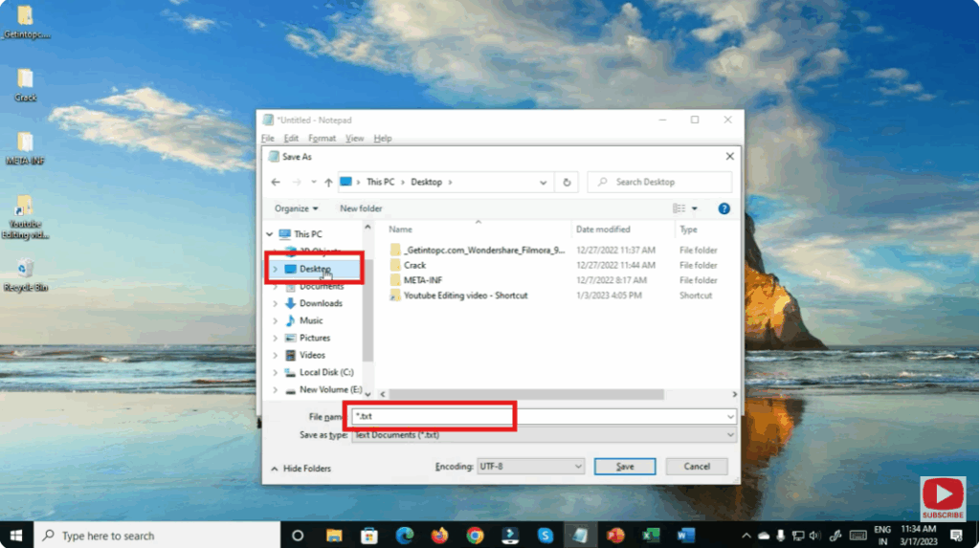This screenshot has width=980, height=548.
Task: Create a New folder
Action: click(361, 208)
